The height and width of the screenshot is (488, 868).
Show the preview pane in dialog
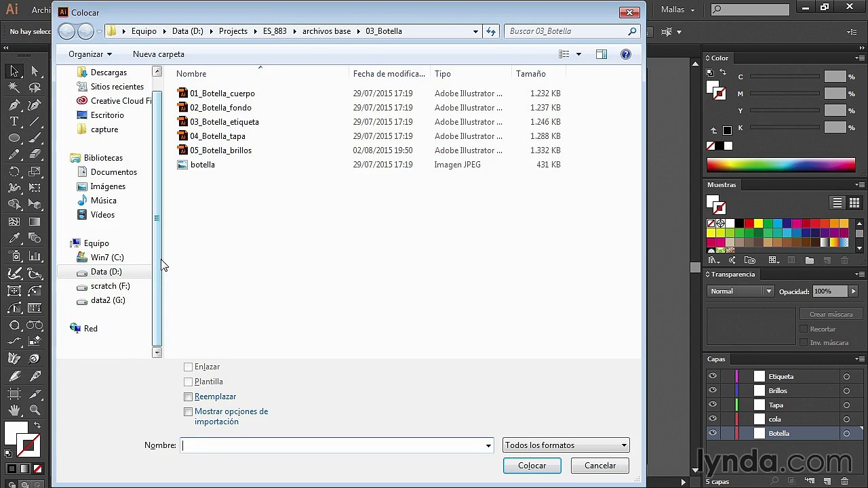click(601, 54)
